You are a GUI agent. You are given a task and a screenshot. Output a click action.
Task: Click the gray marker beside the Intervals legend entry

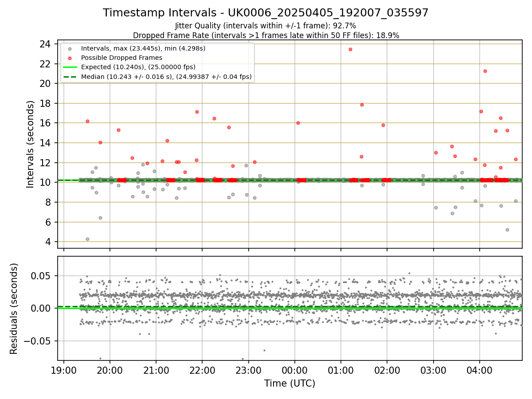[x=70, y=48]
